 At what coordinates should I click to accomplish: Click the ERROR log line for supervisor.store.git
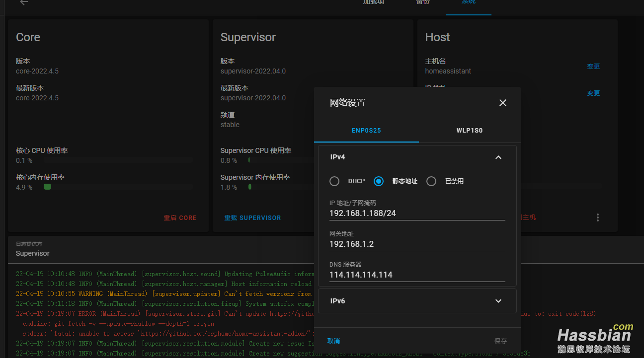click(x=164, y=314)
